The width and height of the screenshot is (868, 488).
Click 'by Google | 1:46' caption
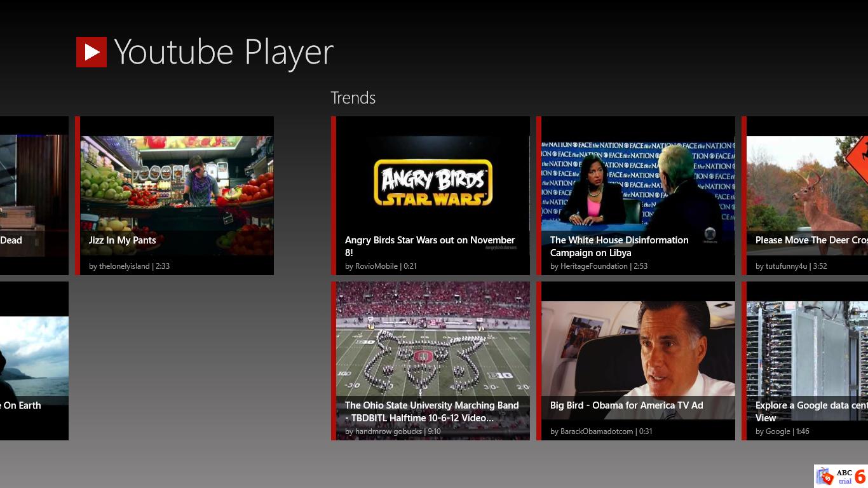[x=782, y=431]
